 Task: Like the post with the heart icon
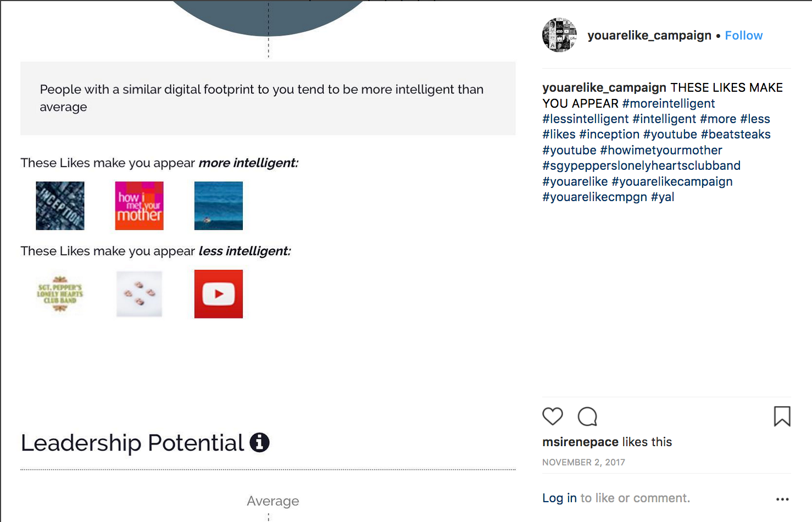coord(553,417)
